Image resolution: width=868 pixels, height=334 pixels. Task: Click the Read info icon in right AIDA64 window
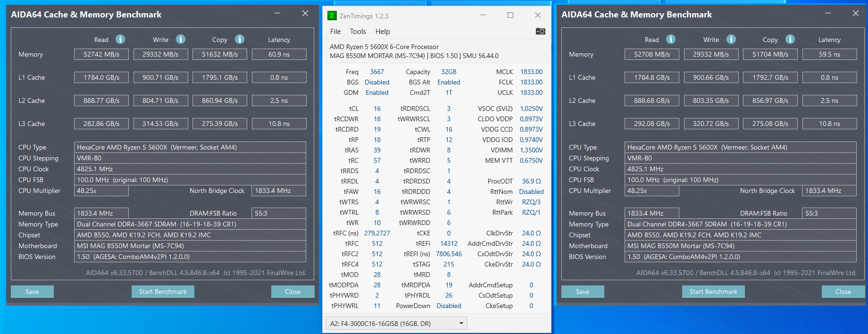point(671,39)
